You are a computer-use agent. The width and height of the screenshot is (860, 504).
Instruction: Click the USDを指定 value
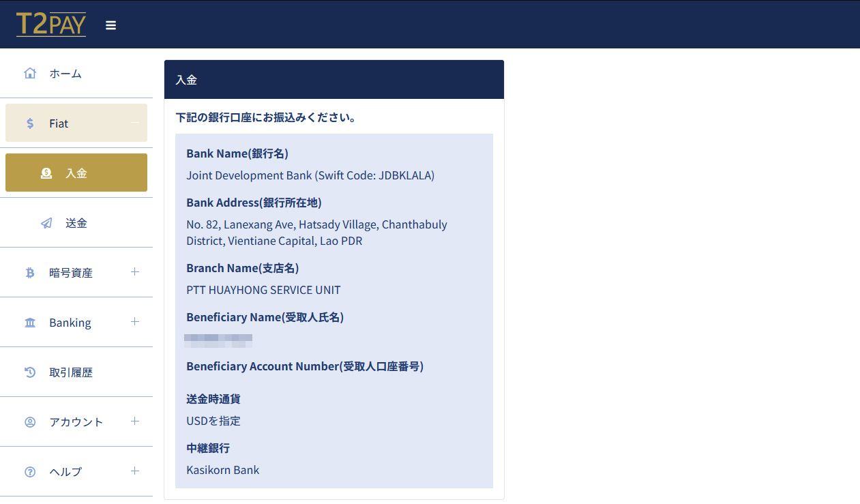(x=213, y=421)
